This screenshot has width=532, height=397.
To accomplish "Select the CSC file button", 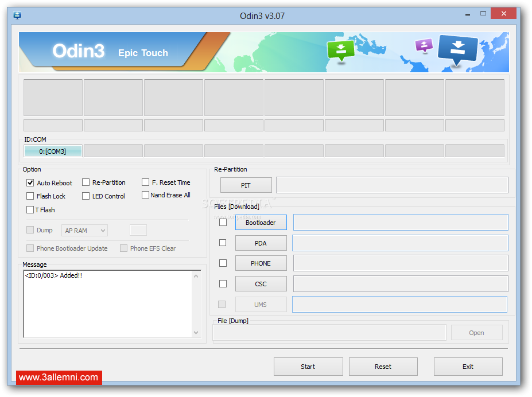I will coord(261,284).
